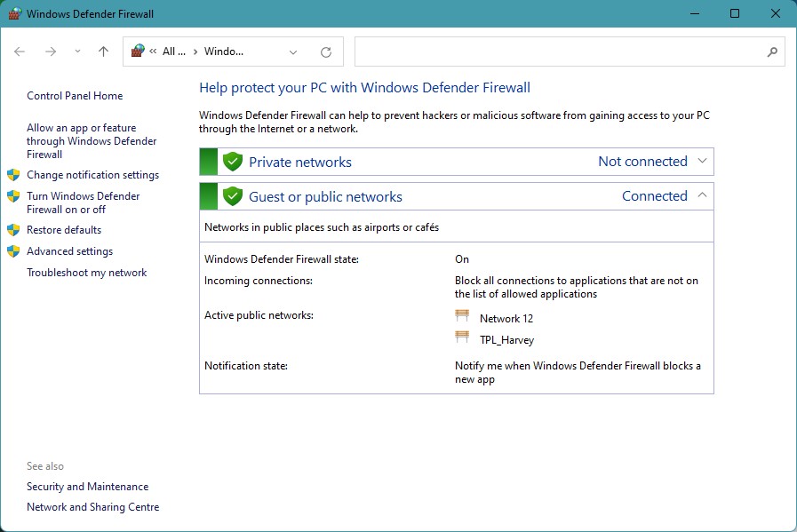This screenshot has height=532, width=797.
Task: Click the 'Active public networks:' label
Action: click(x=259, y=315)
